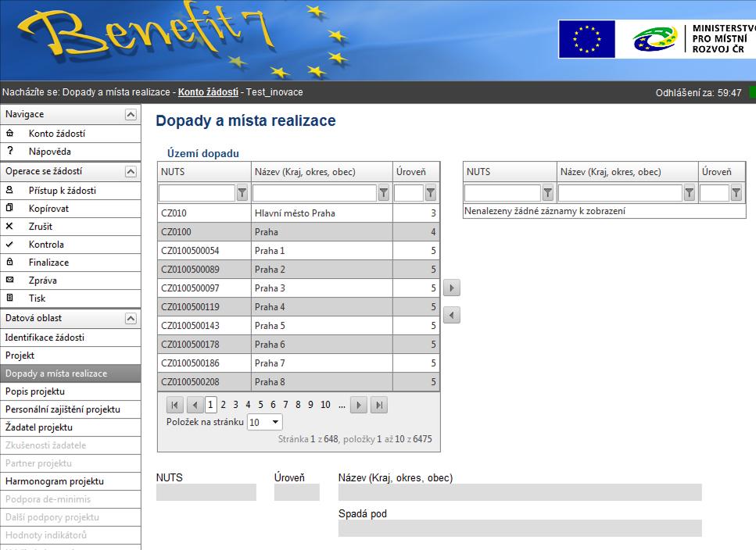Click the NUTS filter icon in right table
Viewport: 756px width, 550px height.
(548, 193)
